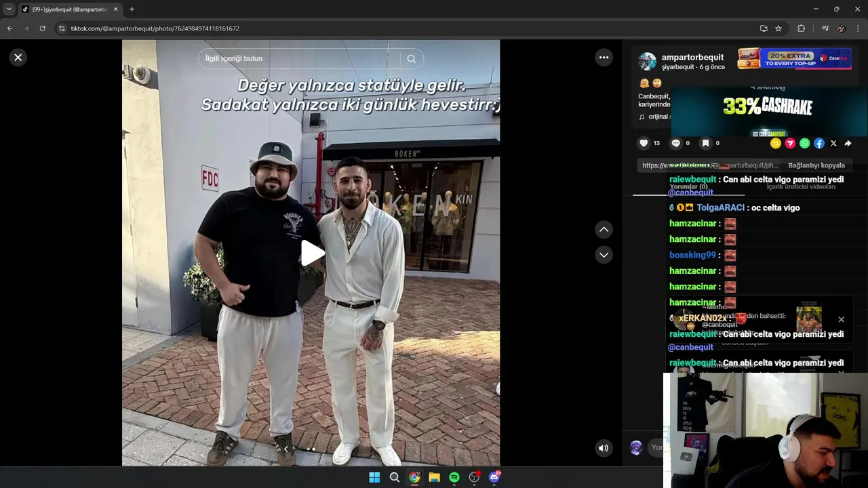Send post via the red message icon
The width and height of the screenshot is (868, 488).
790,143
